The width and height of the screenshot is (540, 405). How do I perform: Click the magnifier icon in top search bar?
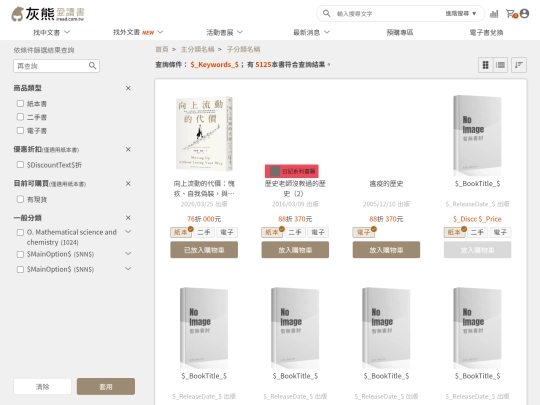[326, 13]
